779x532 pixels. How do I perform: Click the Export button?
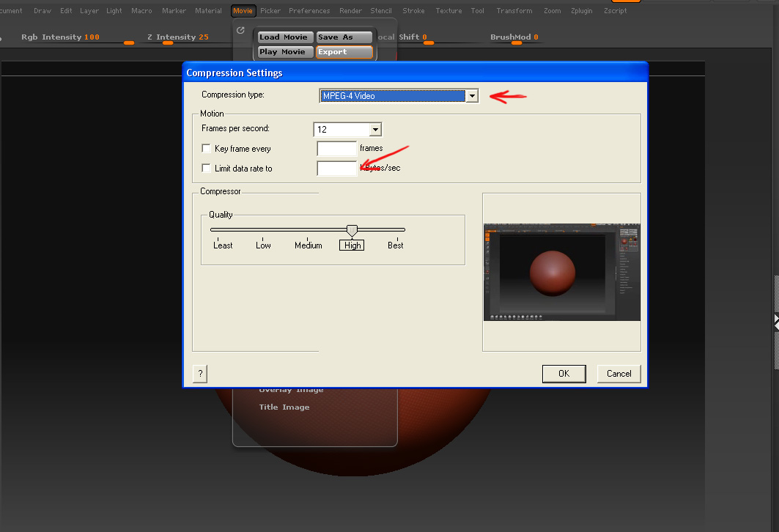click(344, 51)
